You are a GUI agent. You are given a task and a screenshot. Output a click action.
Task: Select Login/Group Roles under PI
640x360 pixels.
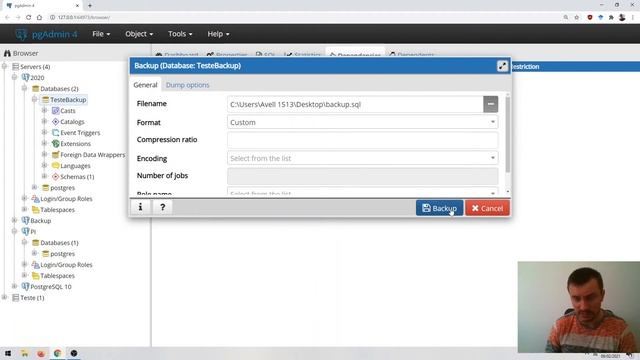pyautogui.click(x=66, y=264)
